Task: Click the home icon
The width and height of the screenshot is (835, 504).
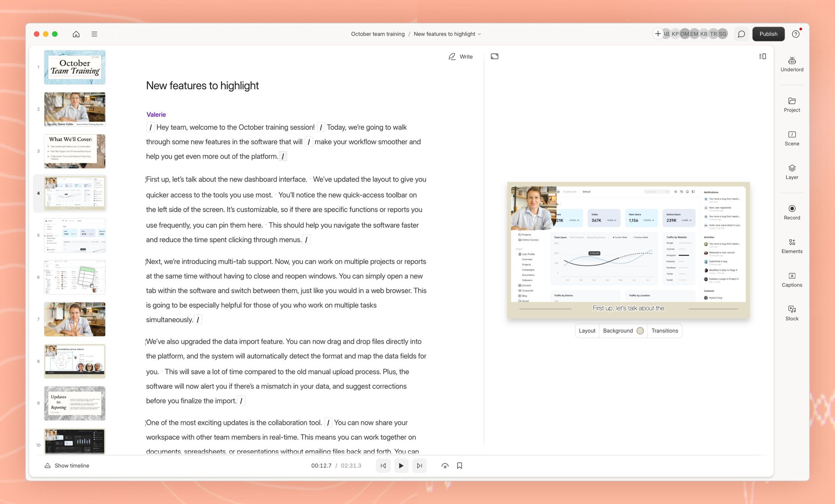Action: pos(76,34)
